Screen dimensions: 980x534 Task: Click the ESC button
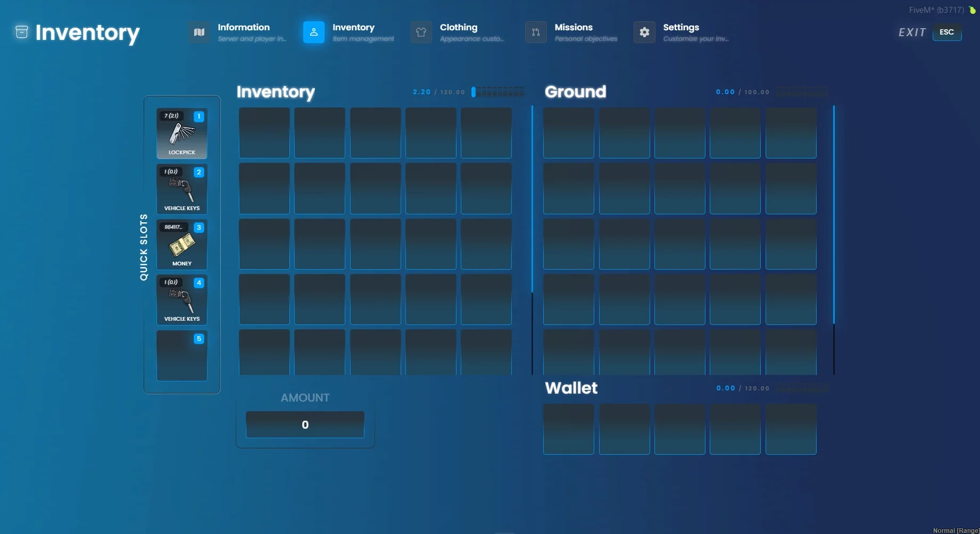coord(947,32)
